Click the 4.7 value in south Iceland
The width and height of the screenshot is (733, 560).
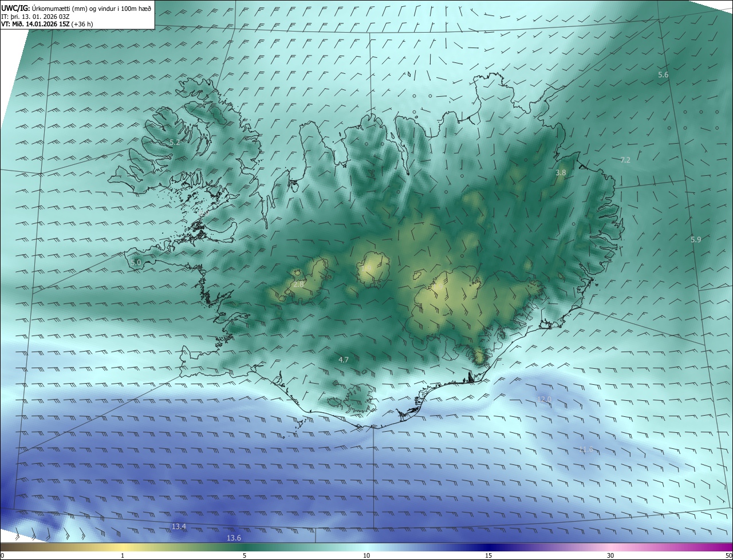click(x=344, y=360)
